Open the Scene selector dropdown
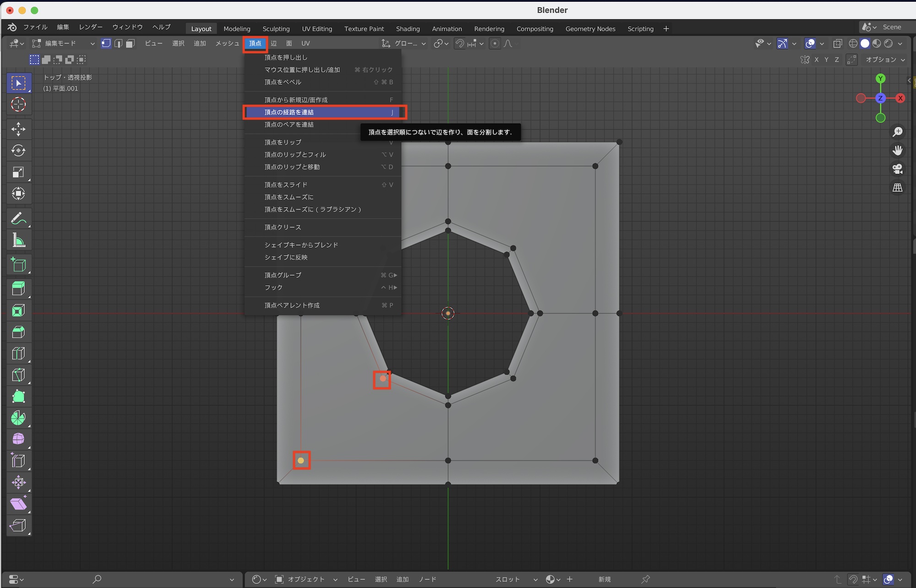 [868, 27]
